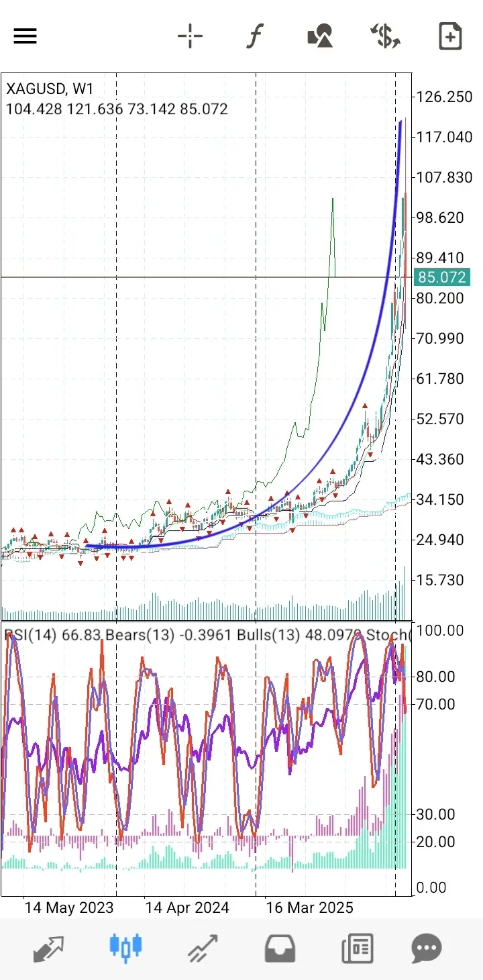Tap the Bulls(13) 48.097 indicator label
The image size is (483, 980).
300,635
